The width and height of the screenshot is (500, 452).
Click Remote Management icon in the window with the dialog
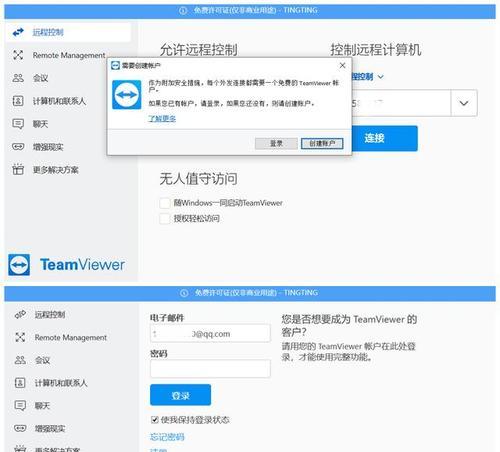(18, 55)
